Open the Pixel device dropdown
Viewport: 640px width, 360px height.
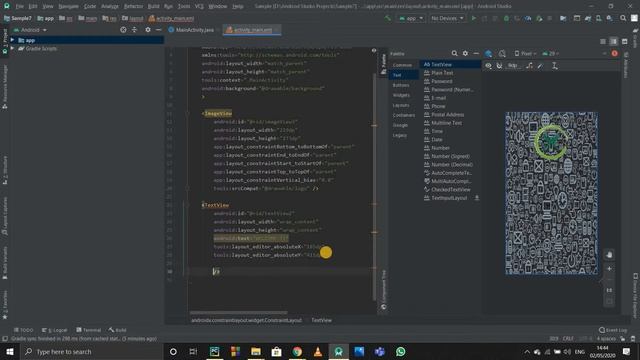(526, 53)
